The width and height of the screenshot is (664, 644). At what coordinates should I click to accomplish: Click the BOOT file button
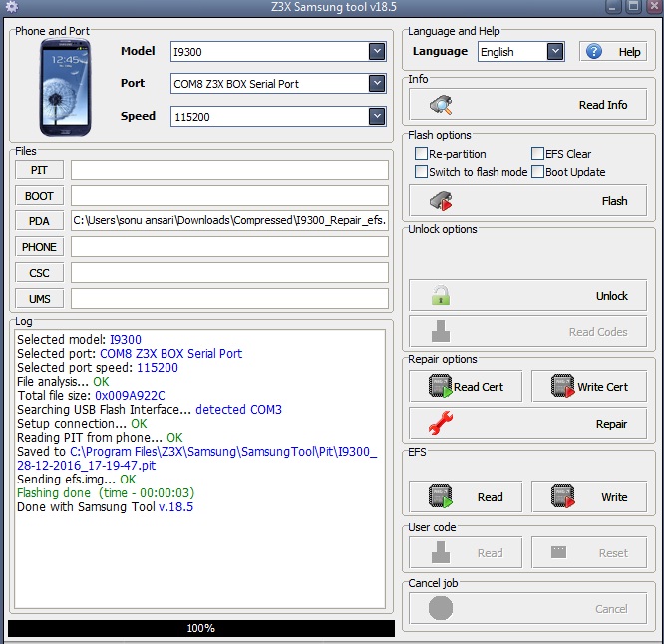pos(40,196)
